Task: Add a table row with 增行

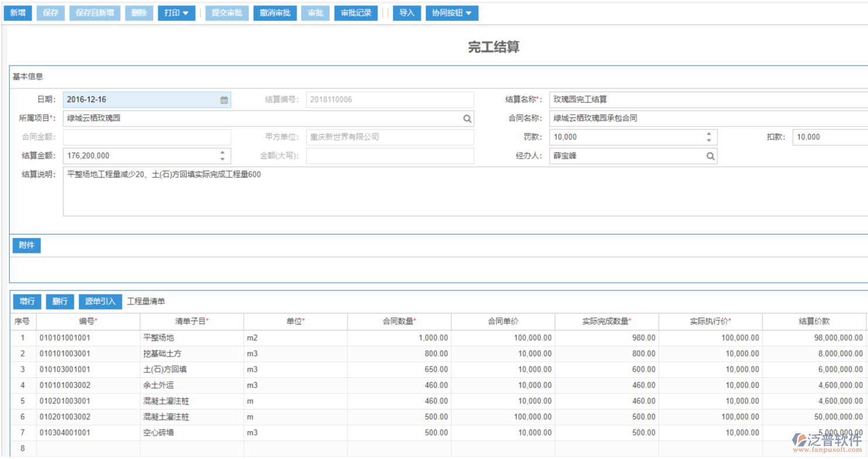Action: (x=27, y=301)
